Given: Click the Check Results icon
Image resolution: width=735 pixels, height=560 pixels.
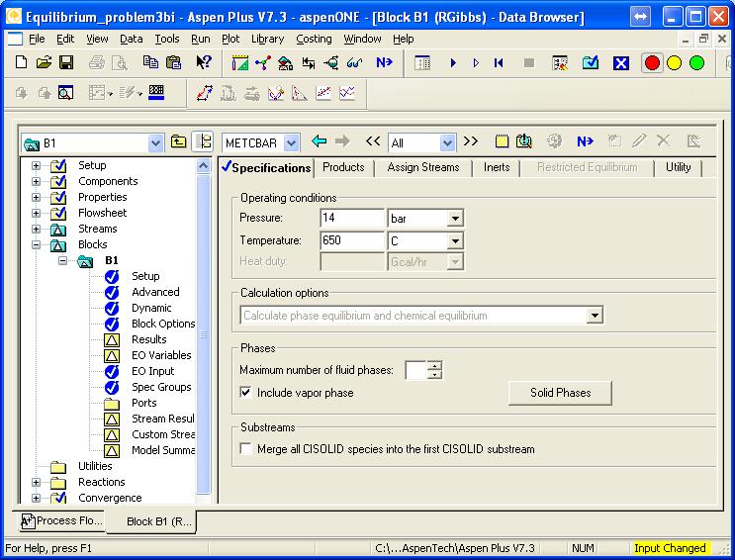Looking at the screenshot, I should [591, 63].
